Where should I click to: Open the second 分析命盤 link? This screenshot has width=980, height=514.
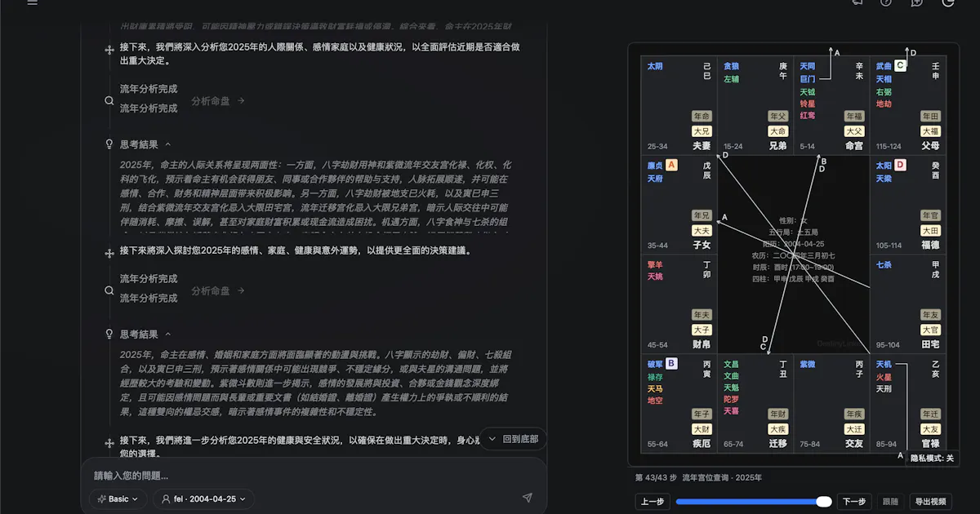[x=218, y=290]
